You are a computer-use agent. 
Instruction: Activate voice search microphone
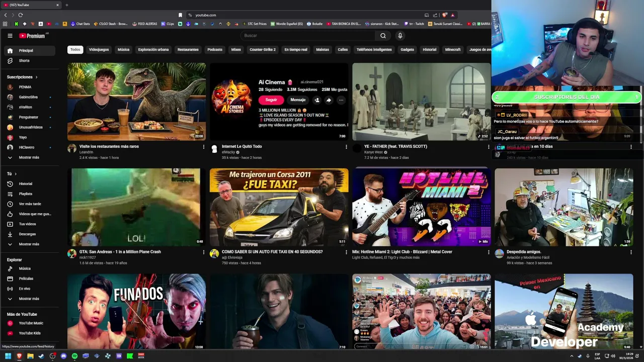400,36
